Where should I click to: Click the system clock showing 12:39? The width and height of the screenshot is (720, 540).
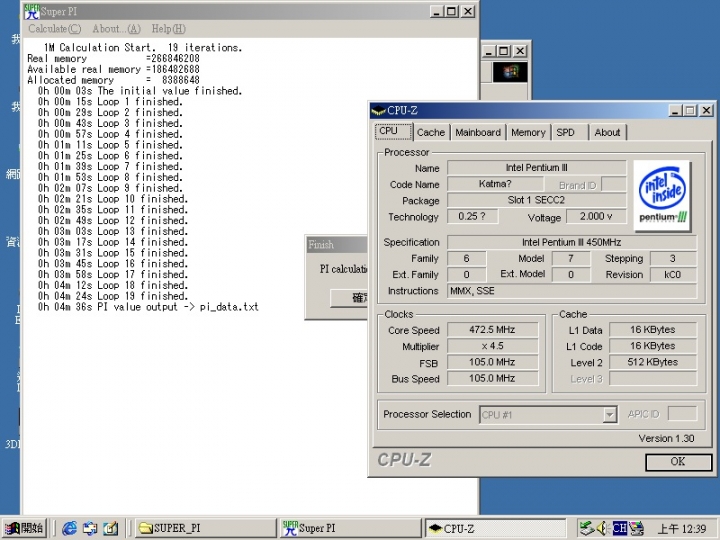click(681, 529)
